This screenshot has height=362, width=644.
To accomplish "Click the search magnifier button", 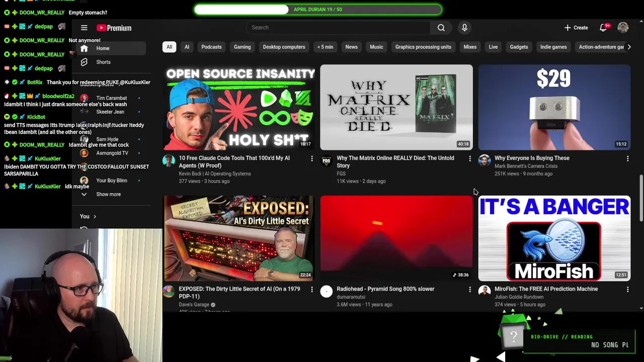I will 441,28.
